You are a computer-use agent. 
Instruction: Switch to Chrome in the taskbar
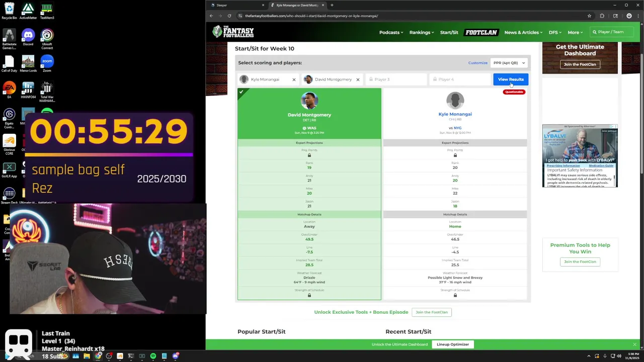click(98, 356)
